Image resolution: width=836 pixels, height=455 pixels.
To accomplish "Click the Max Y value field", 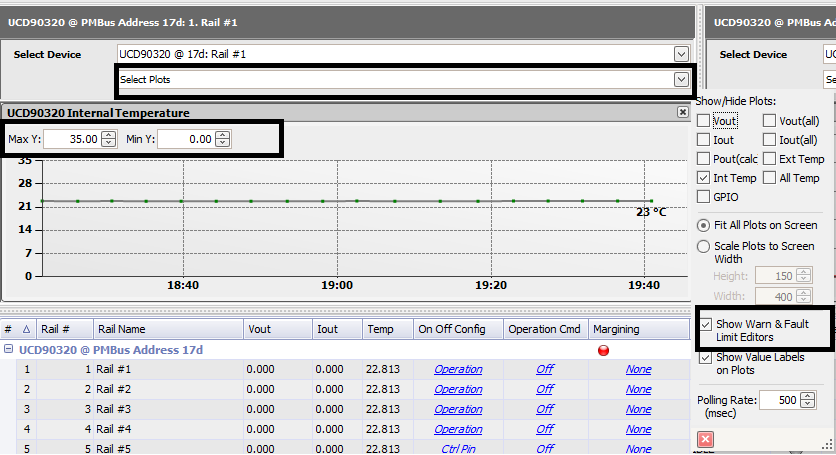I will coord(73,139).
